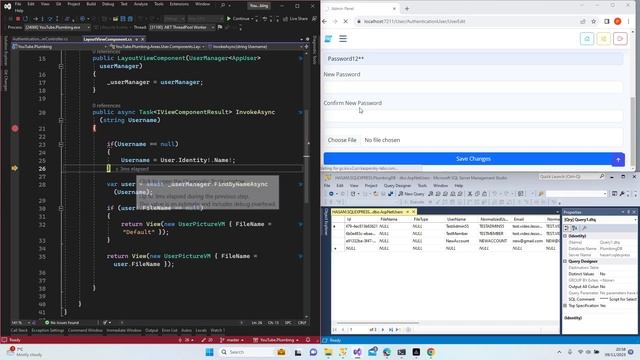The height and width of the screenshot is (360, 640).
Task: Open File Explorer from the taskbar
Action: (x=328, y=352)
